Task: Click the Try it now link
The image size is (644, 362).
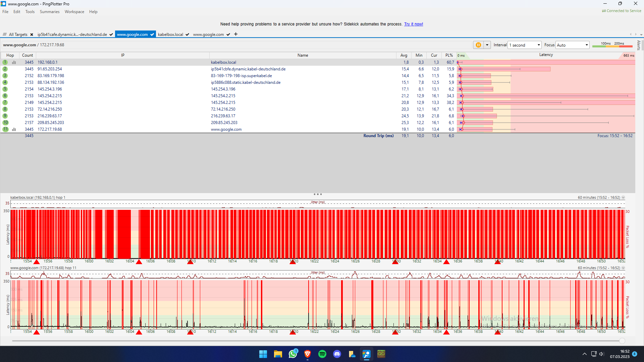Action: [x=413, y=24]
